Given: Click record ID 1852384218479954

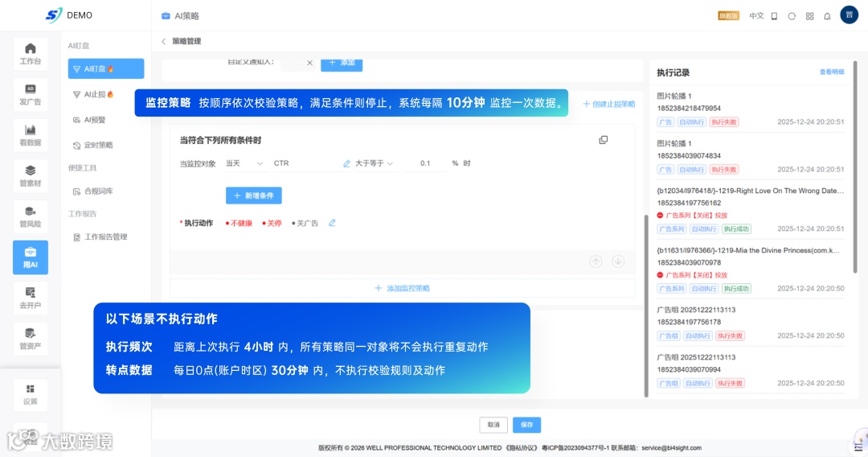Looking at the screenshot, I should pyautogui.click(x=689, y=109).
